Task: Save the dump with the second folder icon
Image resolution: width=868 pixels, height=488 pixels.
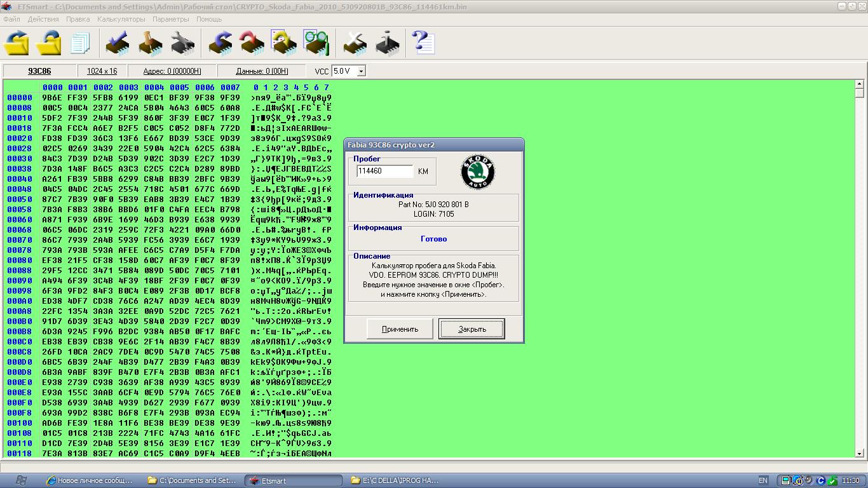Action: pos(49,43)
